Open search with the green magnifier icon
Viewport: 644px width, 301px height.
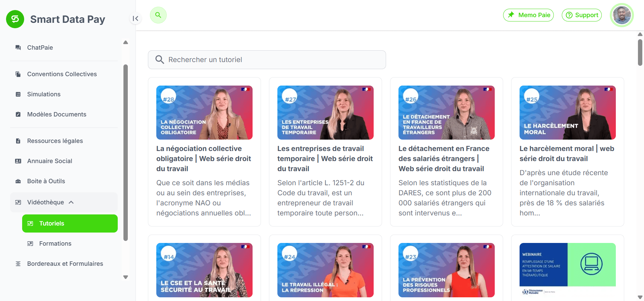click(x=158, y=15)
